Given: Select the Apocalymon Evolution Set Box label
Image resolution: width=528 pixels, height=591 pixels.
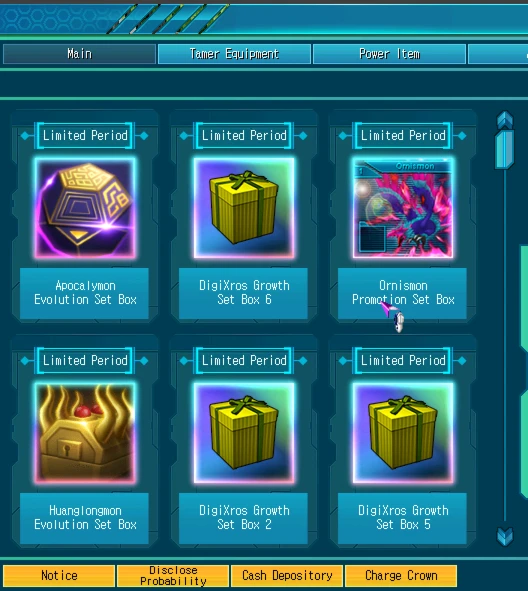Looking at the screenshot, I should [x=84, y=293].
